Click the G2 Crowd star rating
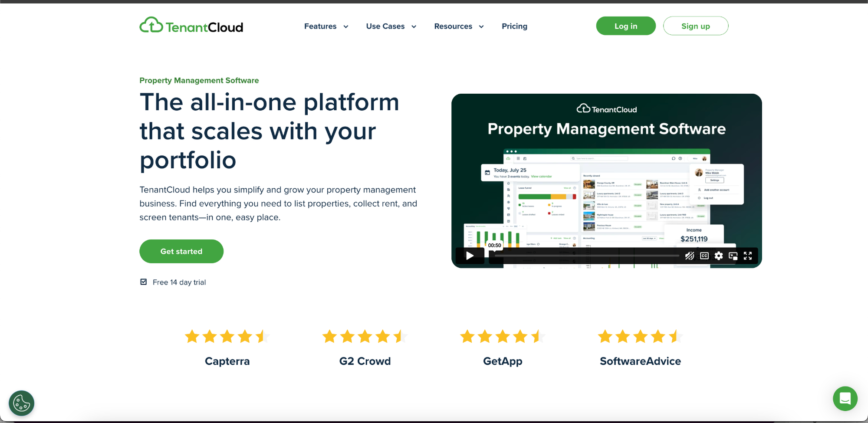 [x=365, y=336]
